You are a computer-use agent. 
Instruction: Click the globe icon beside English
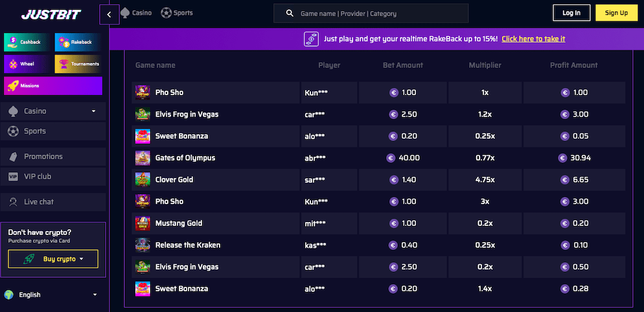tap(8, 295)
